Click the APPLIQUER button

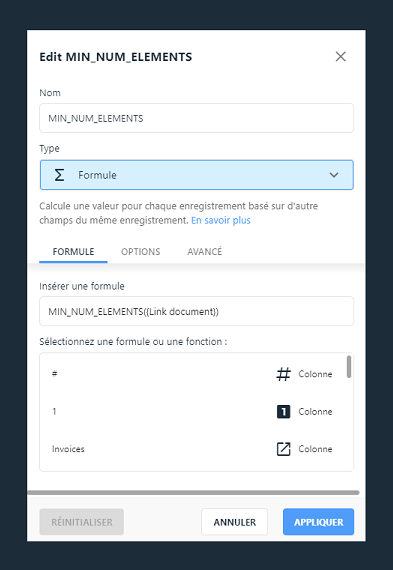click(x=318, y=522)
